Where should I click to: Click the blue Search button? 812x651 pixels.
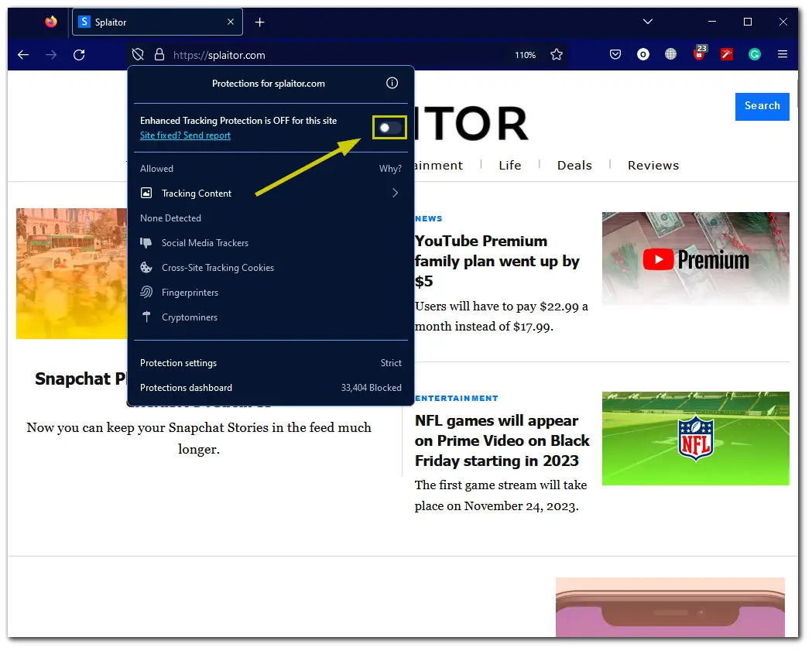(x=762, y=106)
